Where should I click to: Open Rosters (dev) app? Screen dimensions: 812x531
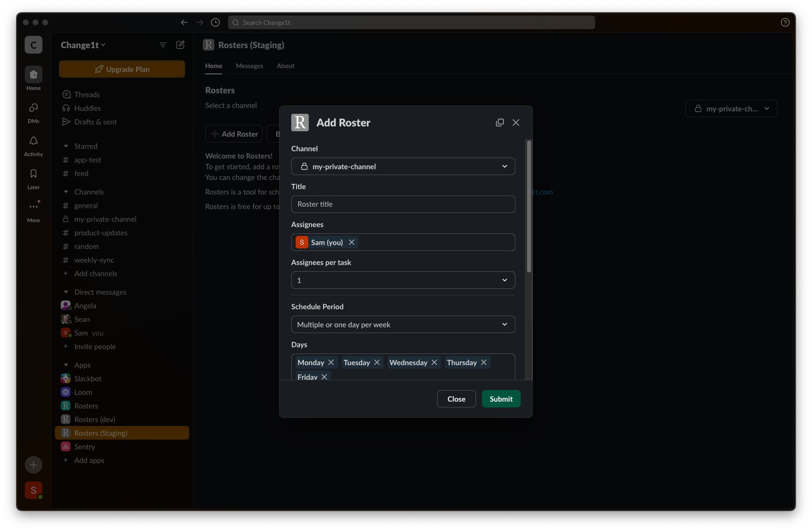tap(122, 419)
